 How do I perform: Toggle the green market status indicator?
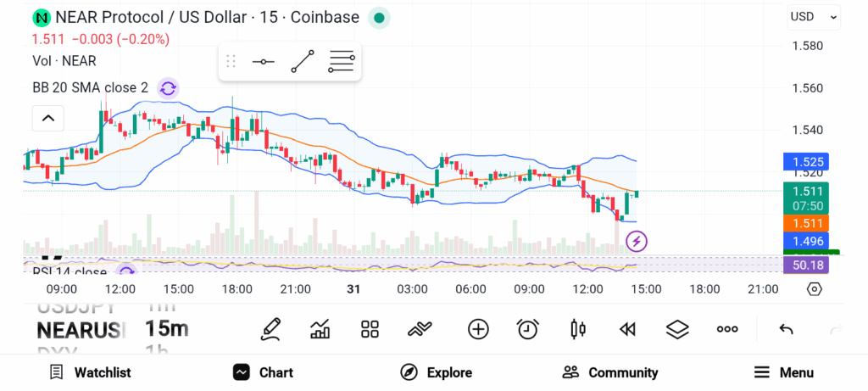pyautogui.click(x=379, y=17)
